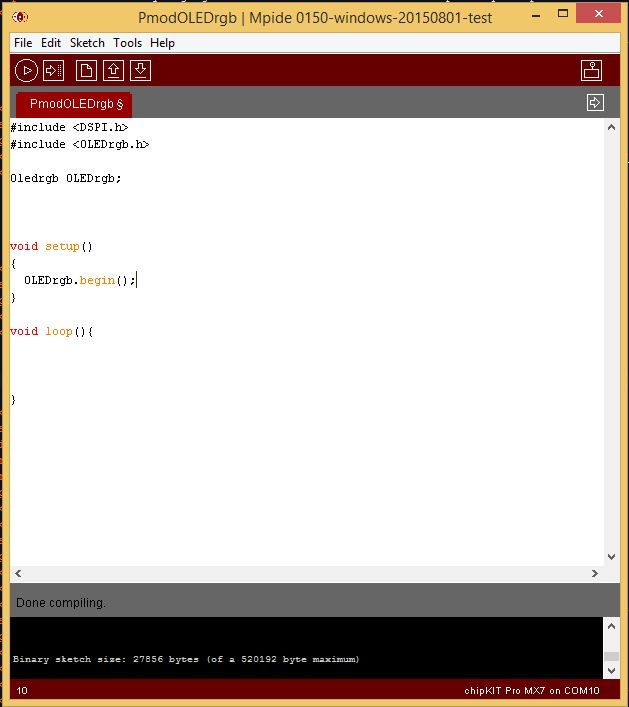Save sketch using the down-arrow Save icon
This screenshot has width=629, height=707.
tap(140, 71)
